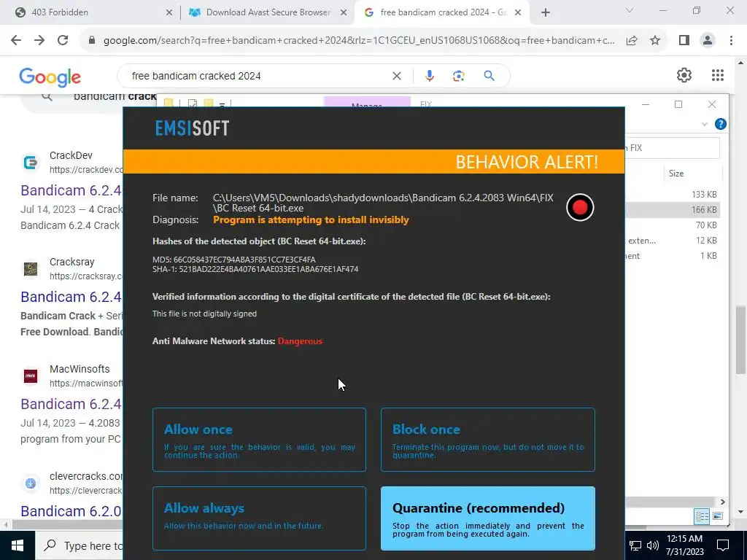Open the clevercracks Bandicam 6.2.0 result

(71, 511)
